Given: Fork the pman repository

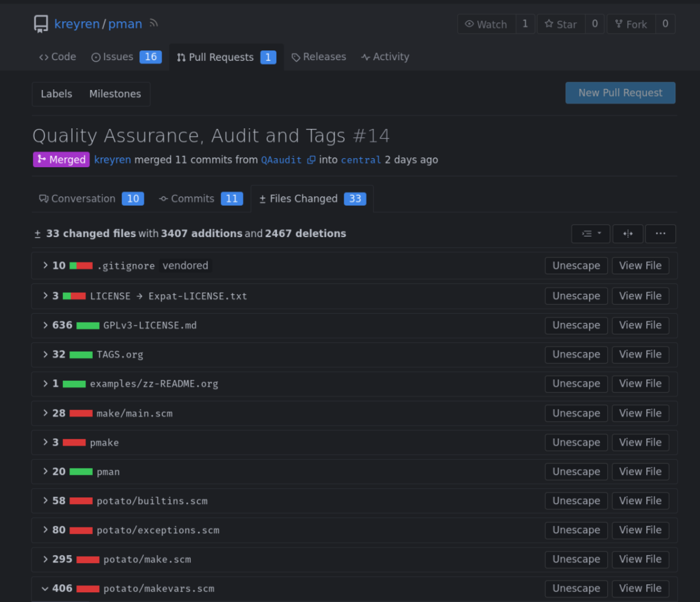Looking at the screenshot, I should (x=631, y=24).
